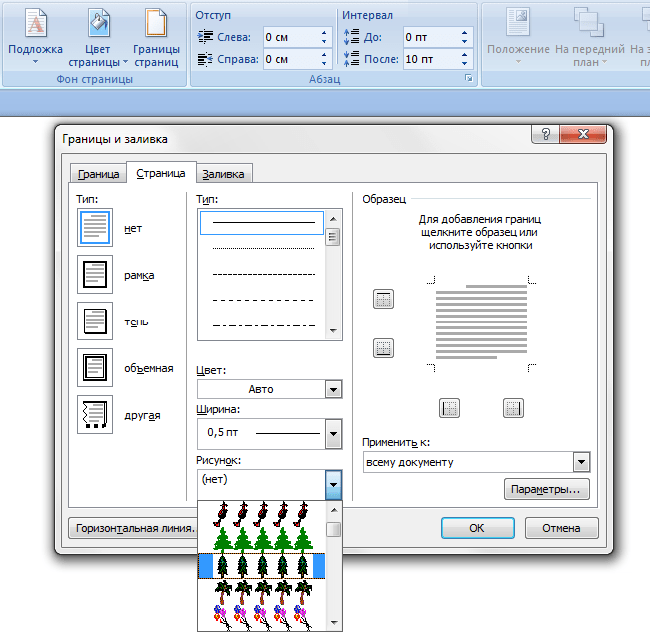The height and width of the screenshot is (644, 650).
Task: Toggle the right border button in preview
Action: coord(513,407)
